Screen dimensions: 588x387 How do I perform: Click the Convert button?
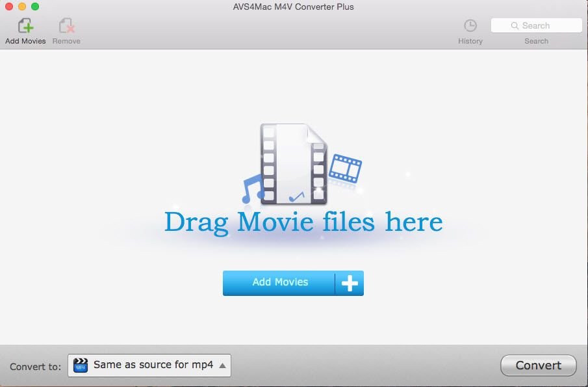[x=538, y=366]
